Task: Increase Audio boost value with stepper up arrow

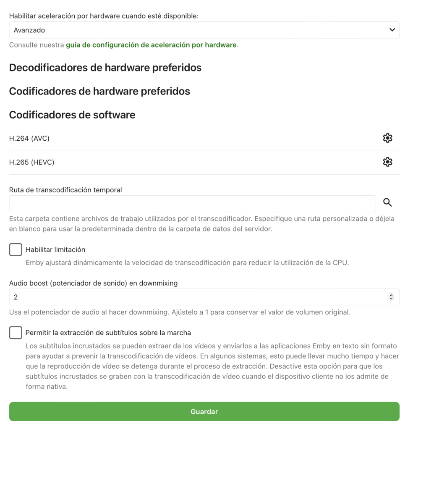Action: 391,295
